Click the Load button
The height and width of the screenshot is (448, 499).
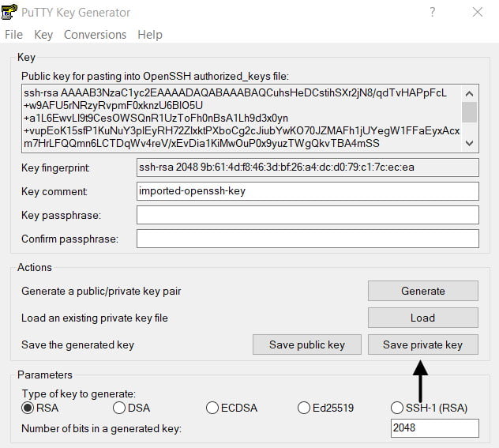[x=423, y=318]
